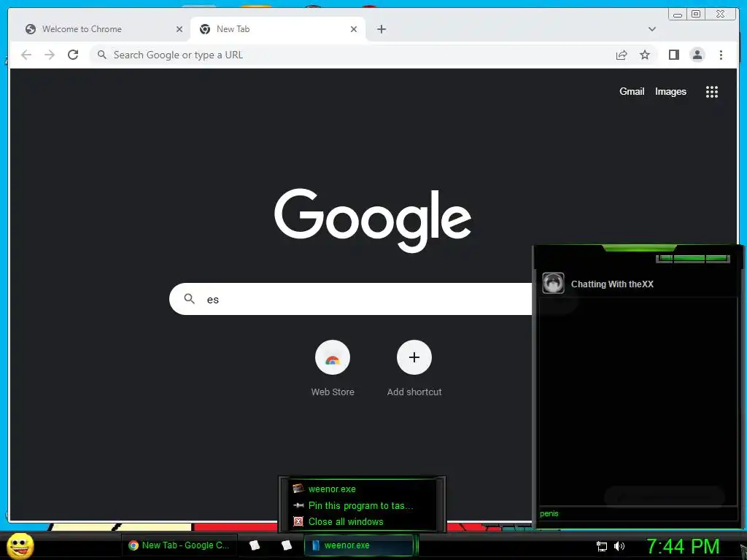The image size is (747, 560).
Task: Bookmark this tab with the star
Action: pos(645,55)
